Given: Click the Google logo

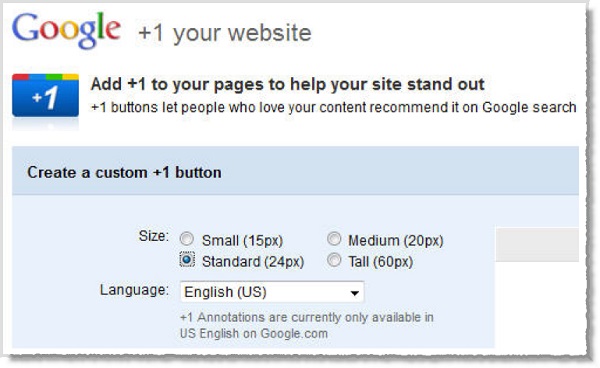Looking at the screenshot, I should (x=67, y=31).
